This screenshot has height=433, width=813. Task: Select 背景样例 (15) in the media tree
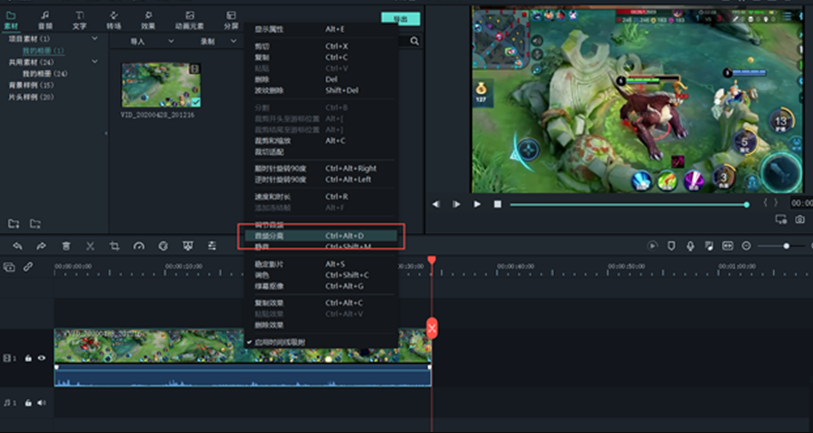31,85
